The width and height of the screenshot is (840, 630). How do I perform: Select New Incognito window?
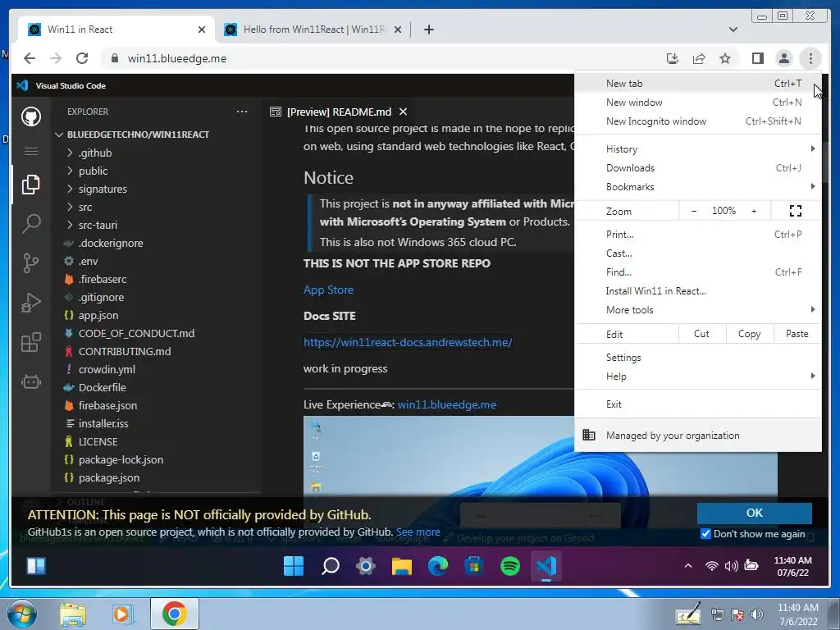point(698,121)
